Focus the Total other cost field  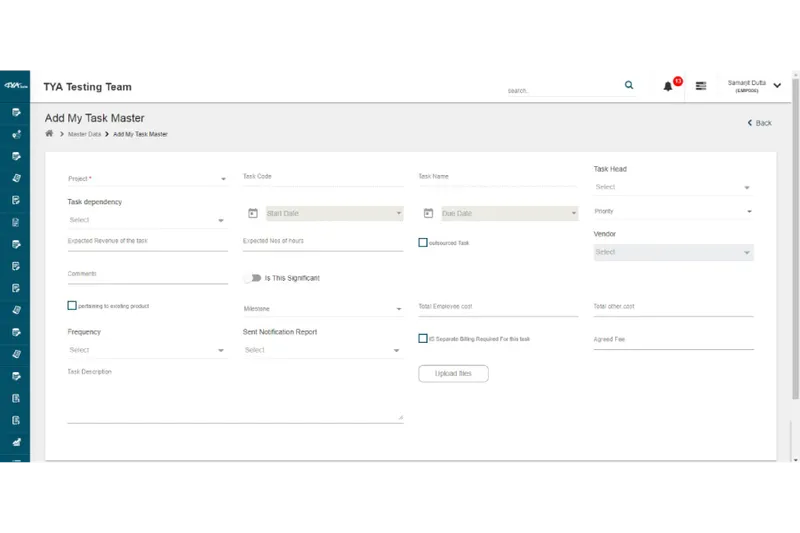pos(673,308)
